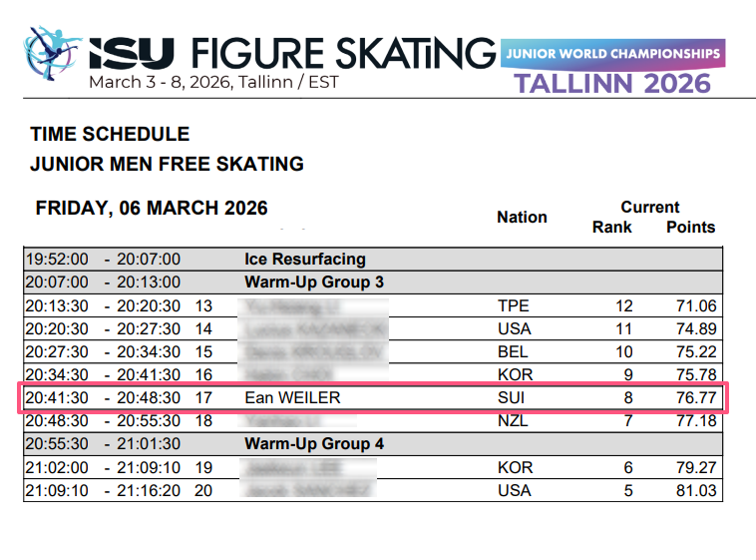Screen dimensions: 756x560
Task: Select the TIME SCHEDULE heading
Action: 110,134
